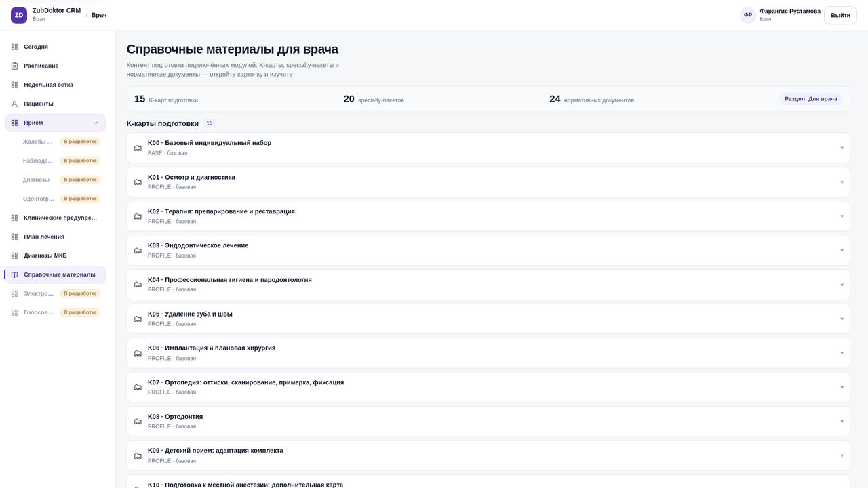
Task: Click the folder icon of K05 card
Action: point(138,319)
